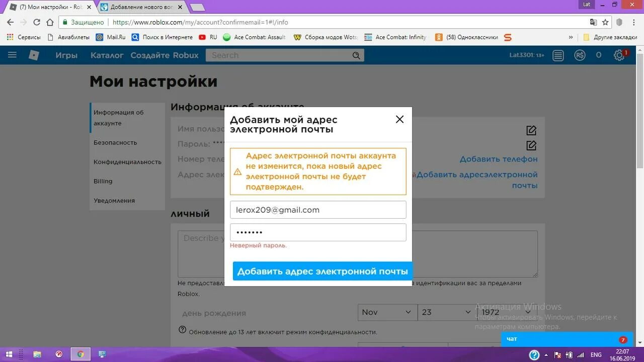Open File Explorer from taskbar
Viewport: 644px width, 362px height.
tap(37, 354)
